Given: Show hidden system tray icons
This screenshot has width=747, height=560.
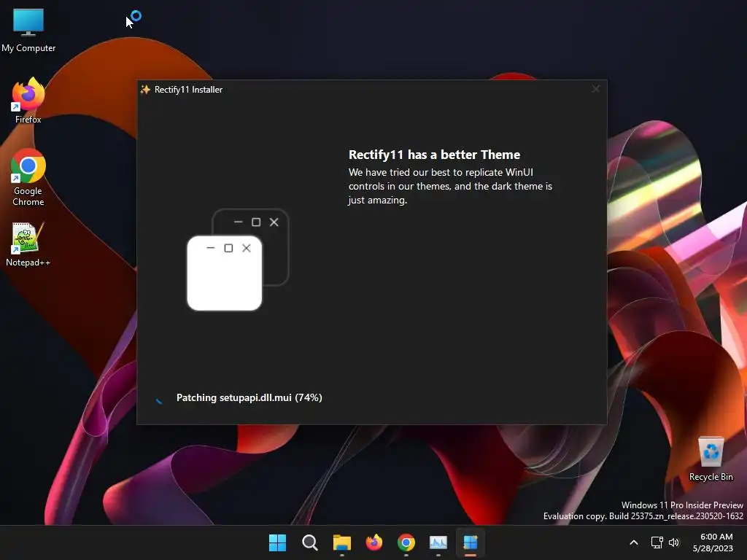Looking at the screenshot, I should pos(634,542).
